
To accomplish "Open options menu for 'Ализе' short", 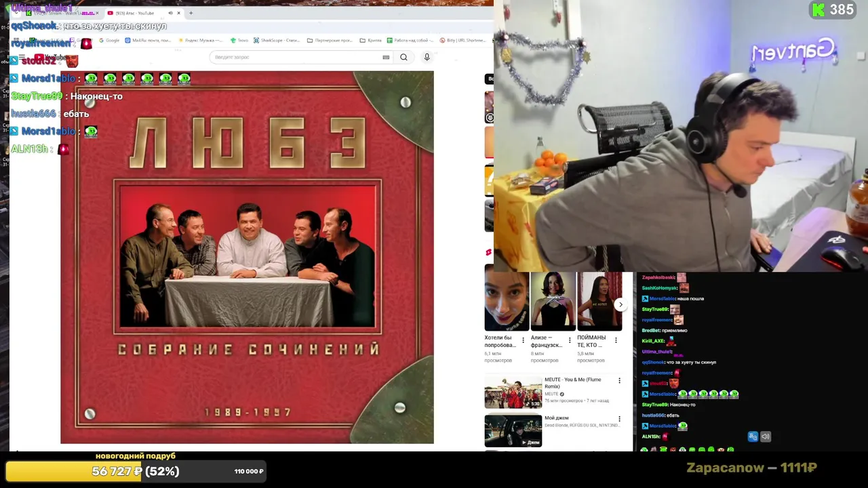I will point(570,340).
